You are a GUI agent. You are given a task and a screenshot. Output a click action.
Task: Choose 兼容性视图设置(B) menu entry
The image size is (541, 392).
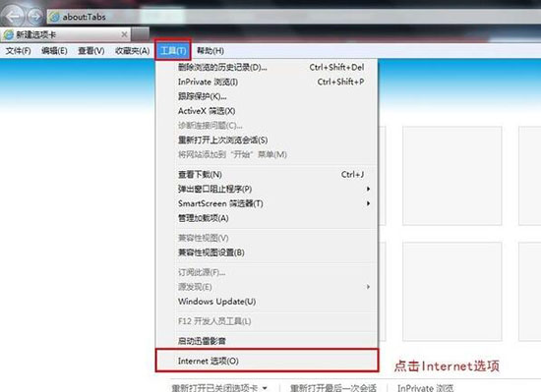(267, 252)
